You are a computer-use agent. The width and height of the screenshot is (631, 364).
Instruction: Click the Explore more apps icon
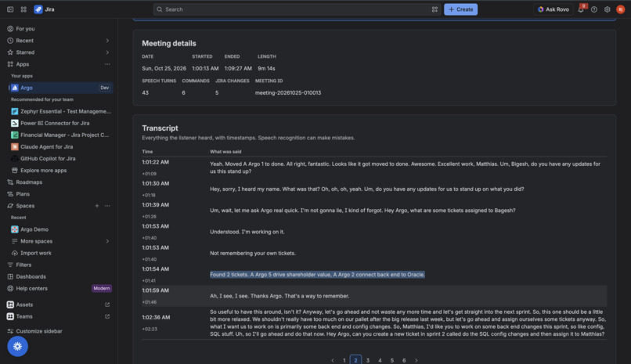click(x=15, y=170)
